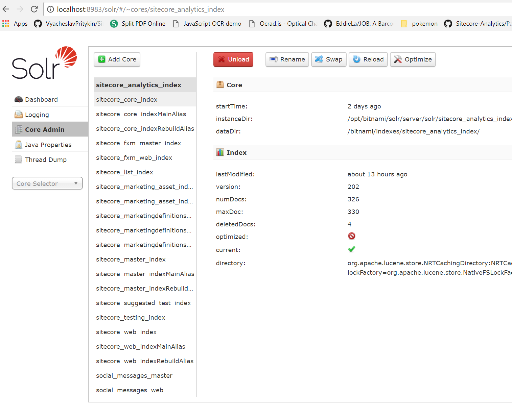Click the Solr logo
The image size is (512, 420).
pos(44,63)
